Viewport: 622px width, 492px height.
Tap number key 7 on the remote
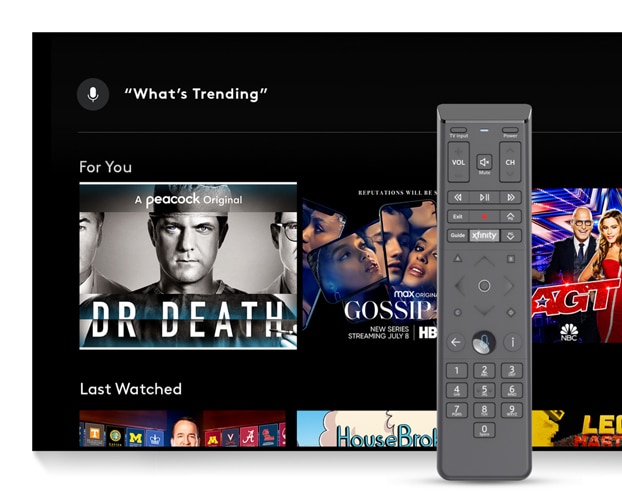click(x=457, y=410)
